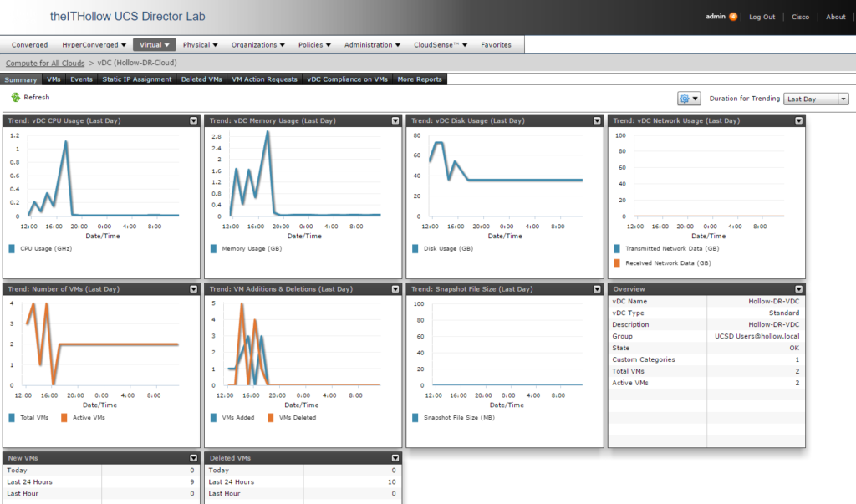Select the Last 24 Hours row in New VMs
Screen dimensions: 856x504
101,482
